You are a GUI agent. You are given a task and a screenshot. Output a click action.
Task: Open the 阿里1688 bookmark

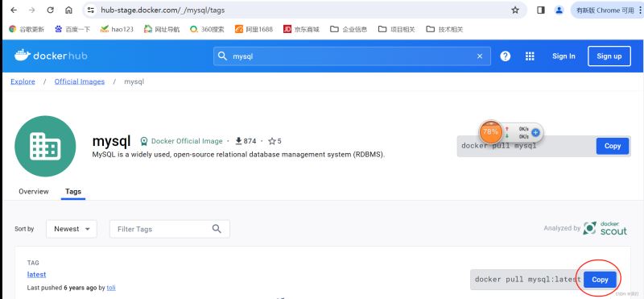point(254,29)
